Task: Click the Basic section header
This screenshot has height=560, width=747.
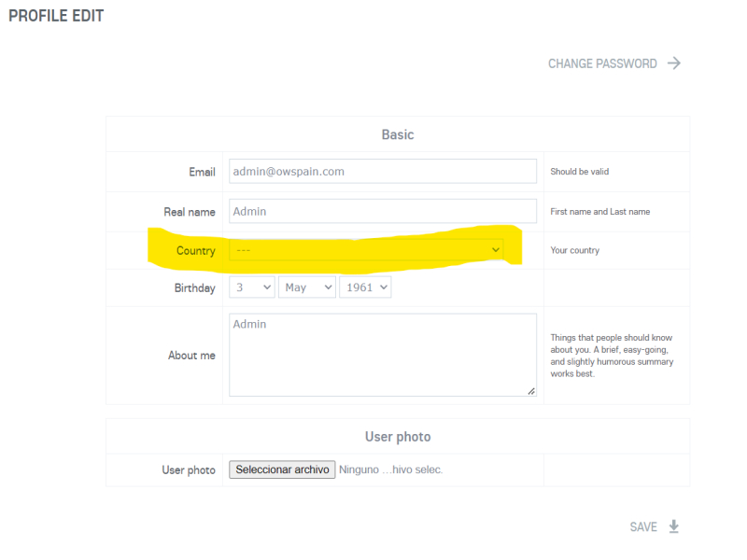Action: pyautogui.click(x=398, y=134)
